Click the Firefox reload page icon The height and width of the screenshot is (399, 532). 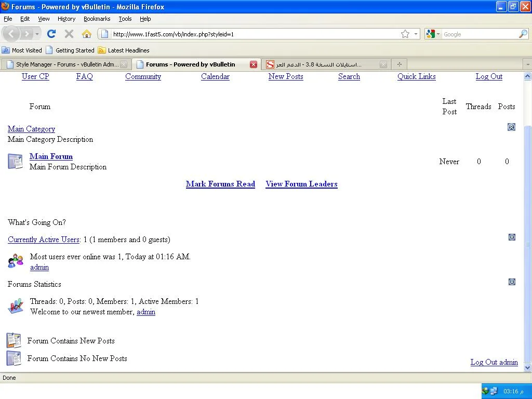tap(51, 34)
